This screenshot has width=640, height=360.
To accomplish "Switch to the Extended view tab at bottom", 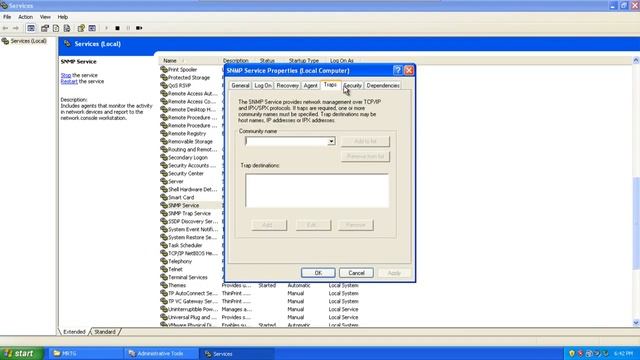I will [74, 332].
